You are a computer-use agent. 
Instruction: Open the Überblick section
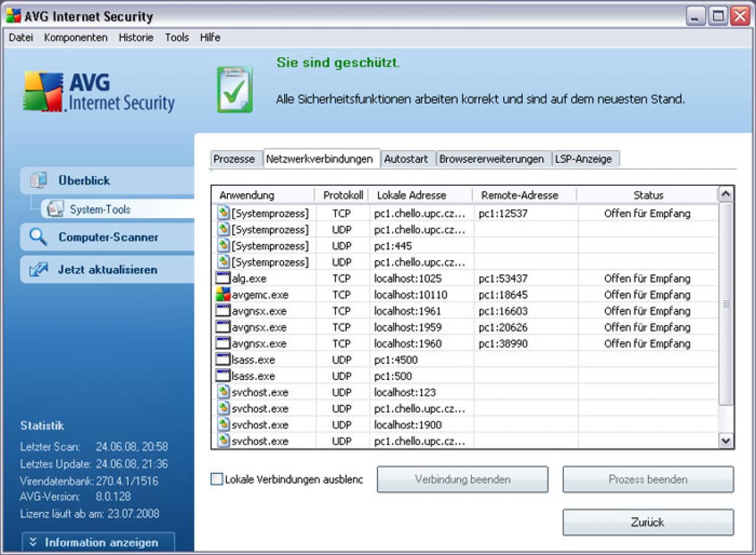pos(107,180)
